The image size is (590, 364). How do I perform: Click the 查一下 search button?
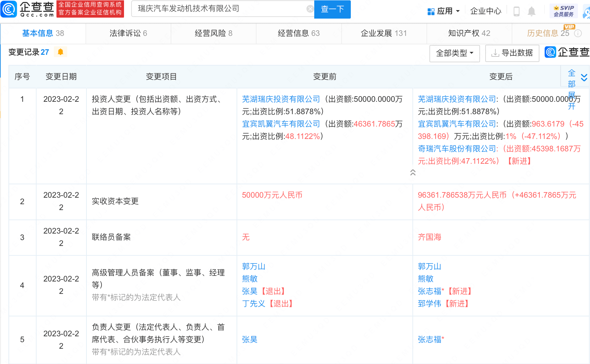coord(332,9)
